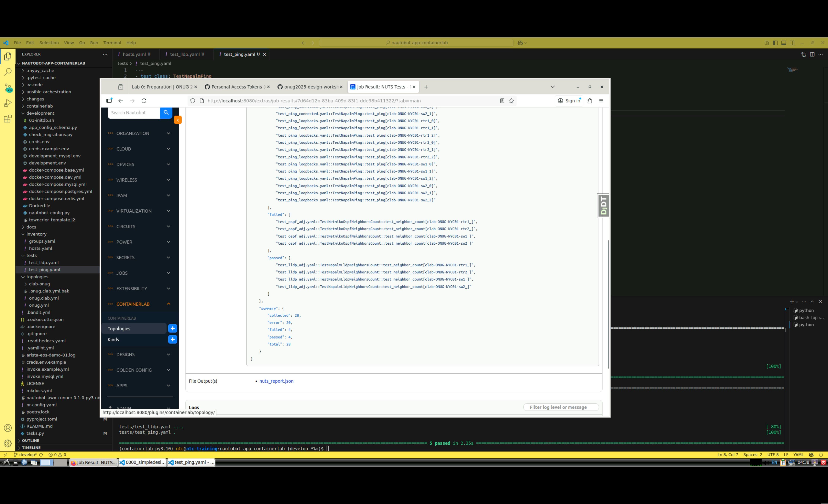Open the nuts_report.json file link
The height and width of the screenshot is (504, 828).
(x=276, y=381)
